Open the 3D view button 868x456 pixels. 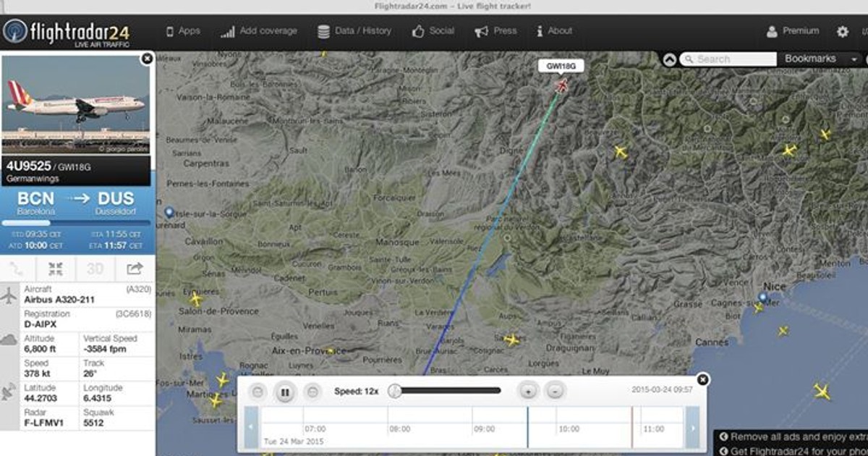coord(95,269)
